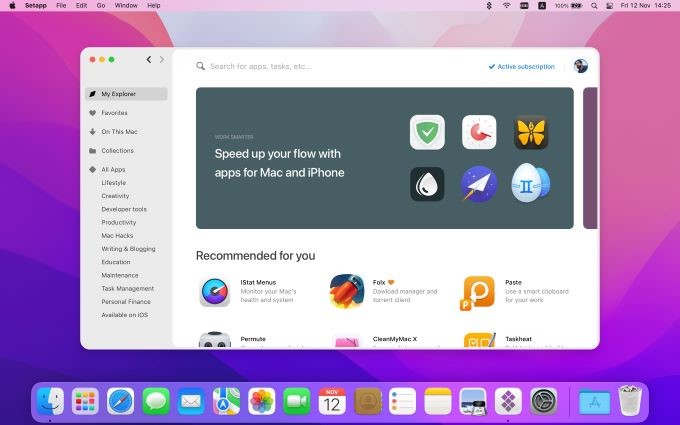Open the Mac Hacks category

(117, 235)
